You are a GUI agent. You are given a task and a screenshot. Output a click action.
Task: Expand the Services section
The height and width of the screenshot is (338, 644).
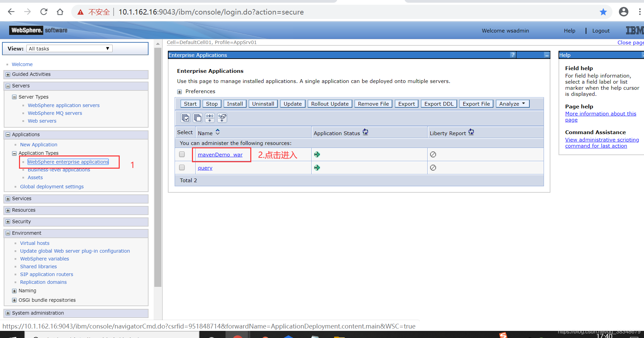click(x=8, y=199)
